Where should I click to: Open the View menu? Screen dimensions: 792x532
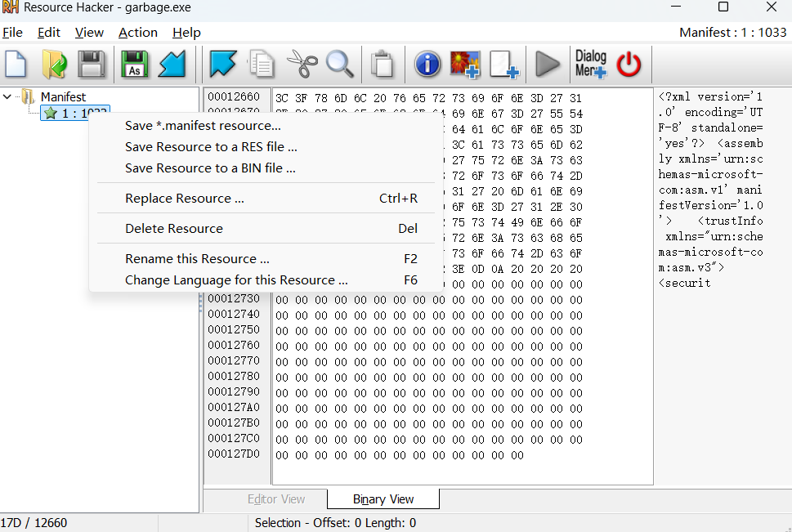pos(89,33)
